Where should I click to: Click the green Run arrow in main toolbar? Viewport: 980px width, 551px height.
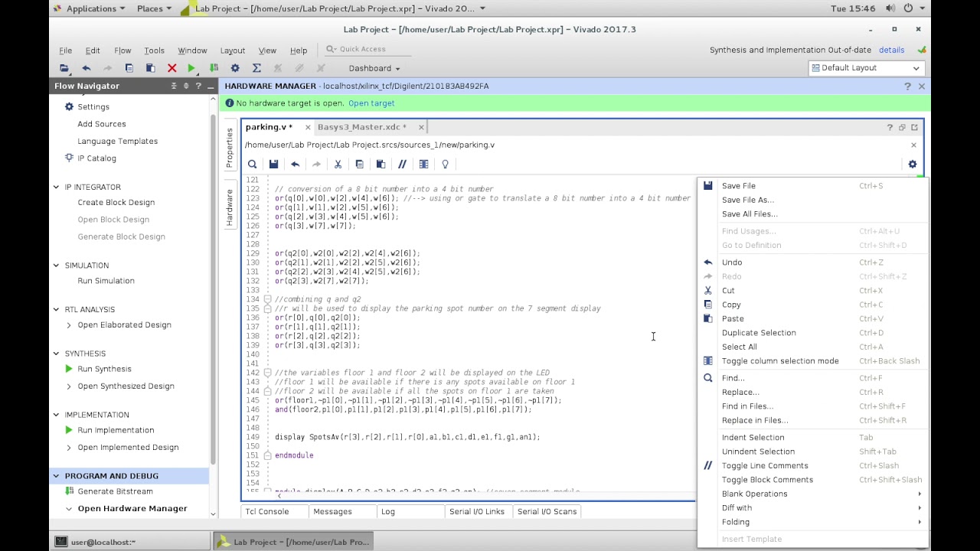click(191, 68)
